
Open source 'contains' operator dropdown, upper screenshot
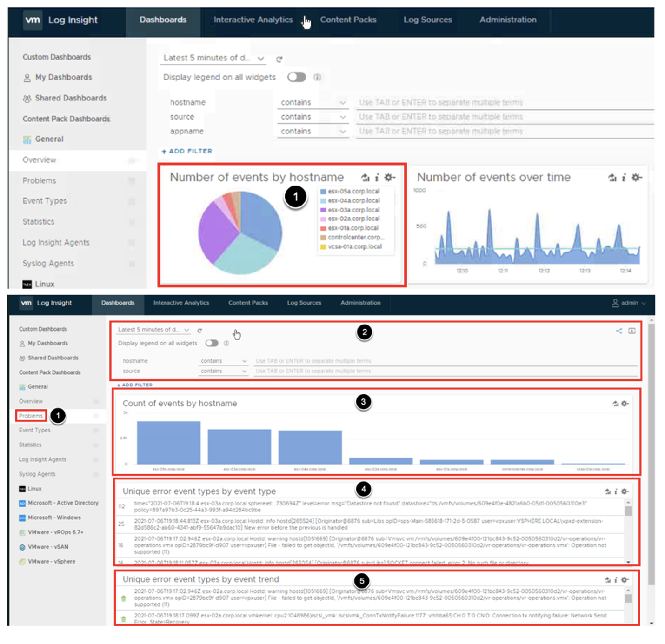[313, 117]
